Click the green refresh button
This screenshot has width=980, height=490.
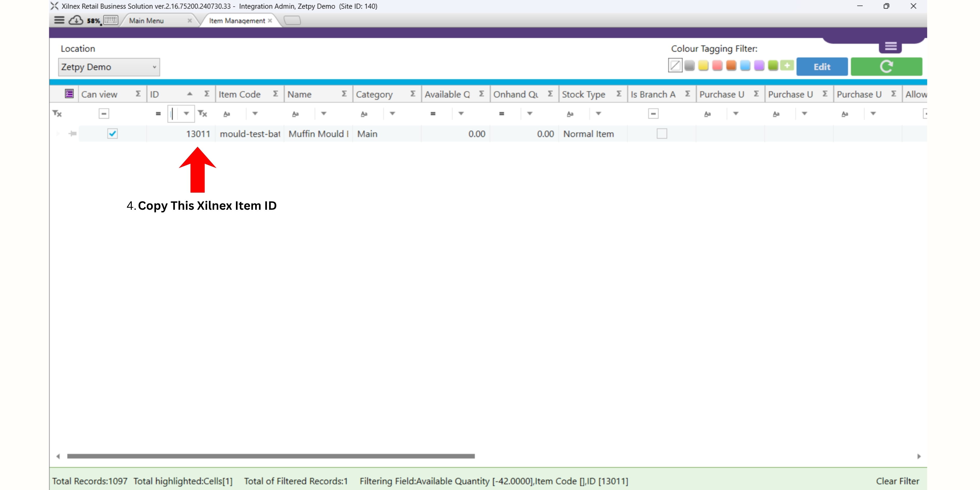[x=886, y=67]
